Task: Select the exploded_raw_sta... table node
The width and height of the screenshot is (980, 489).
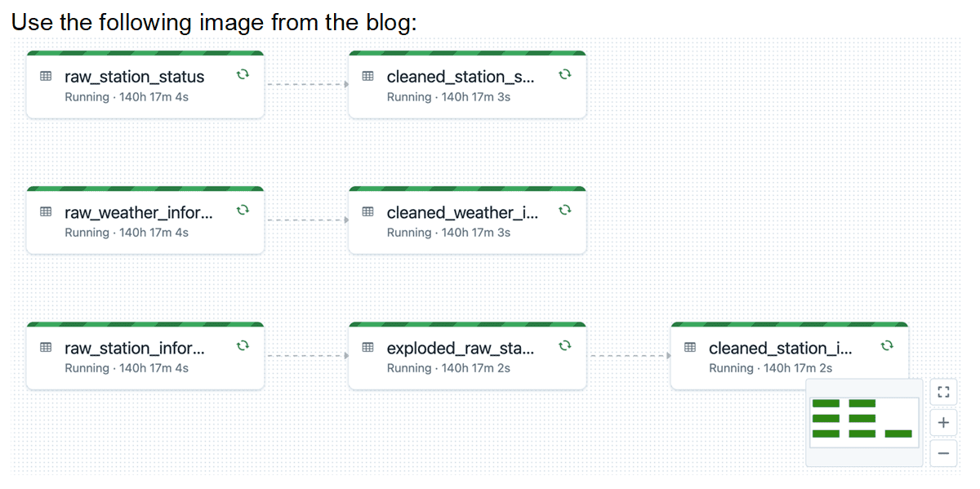Action: pyautogui.click(x=467, y=357)
